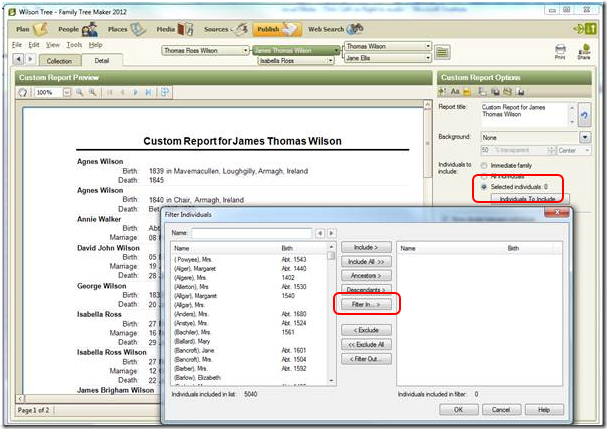
Task: Switch to the Collection tab
Action: tap(60, 61)
